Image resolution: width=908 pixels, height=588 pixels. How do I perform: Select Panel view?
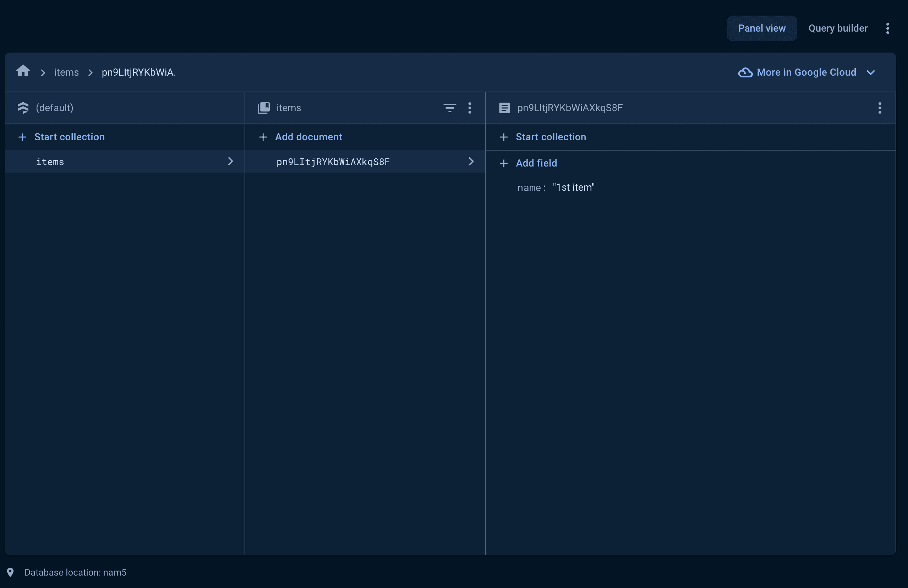tap(761, 28)
